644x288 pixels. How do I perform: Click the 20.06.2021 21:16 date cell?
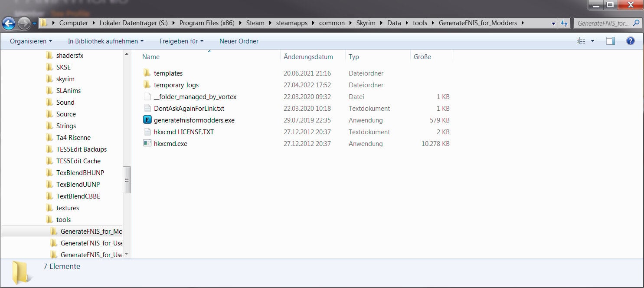tap(307, 73)
